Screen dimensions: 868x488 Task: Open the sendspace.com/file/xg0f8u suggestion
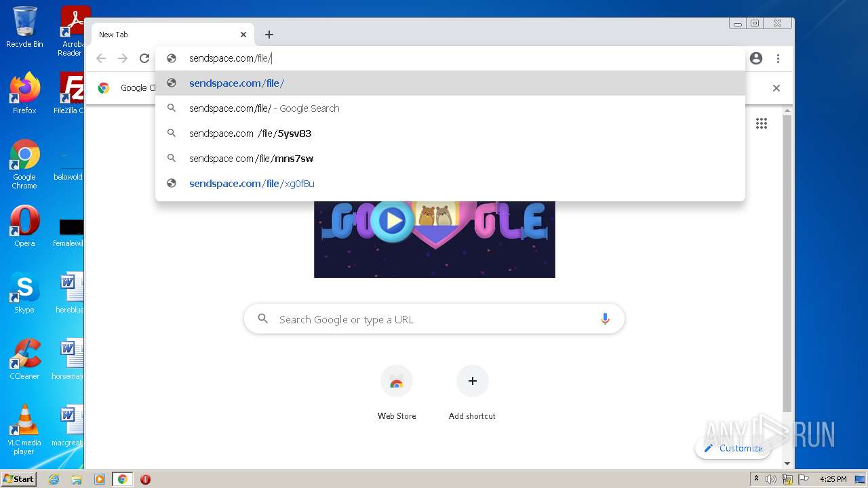pyautogui.click(x=450, y=184)
